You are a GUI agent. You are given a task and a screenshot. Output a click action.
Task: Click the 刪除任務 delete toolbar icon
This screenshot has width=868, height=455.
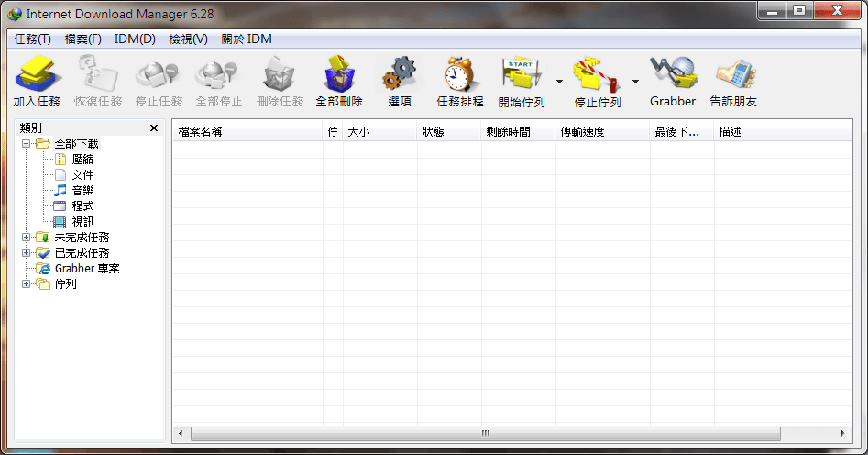[280, 73]
